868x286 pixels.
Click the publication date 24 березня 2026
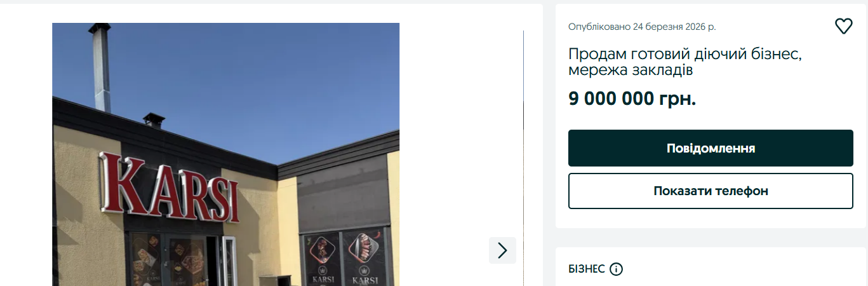pos(642,27)
